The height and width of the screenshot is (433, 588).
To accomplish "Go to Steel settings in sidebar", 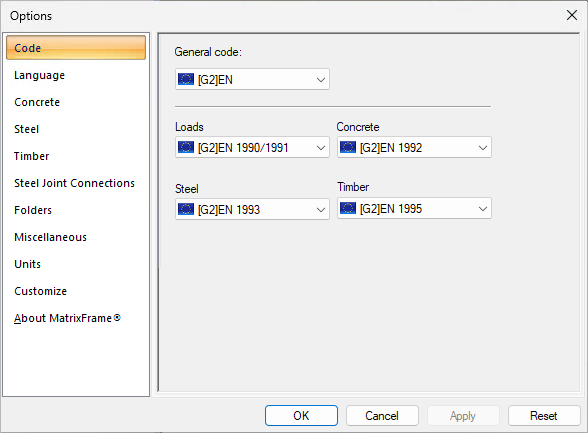I will click(x=26, y=129).
